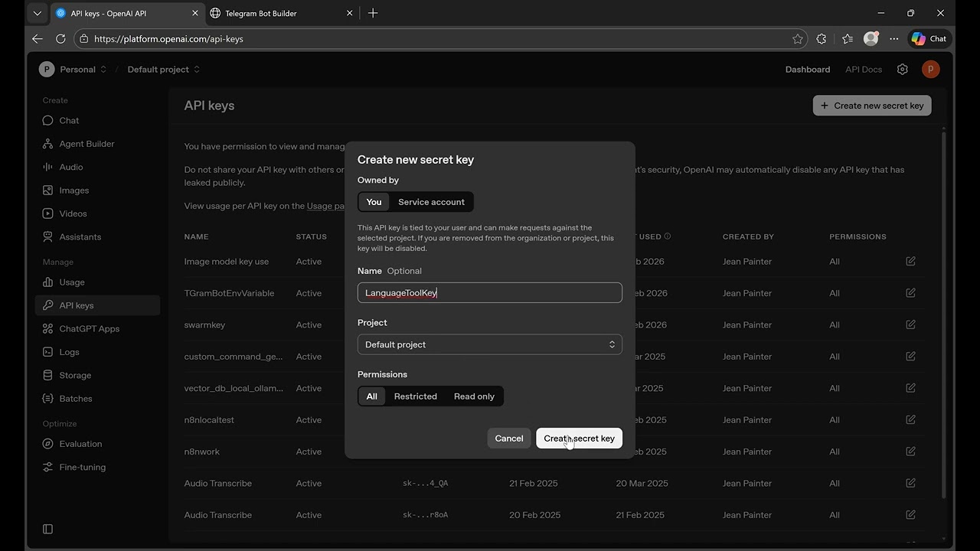
Task: Edit the Image model key use row
Action: (910, 261)
